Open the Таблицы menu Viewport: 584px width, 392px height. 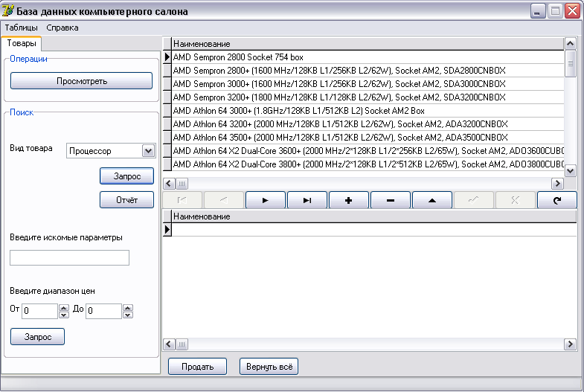pyautogui.click(x=22, y=28)
